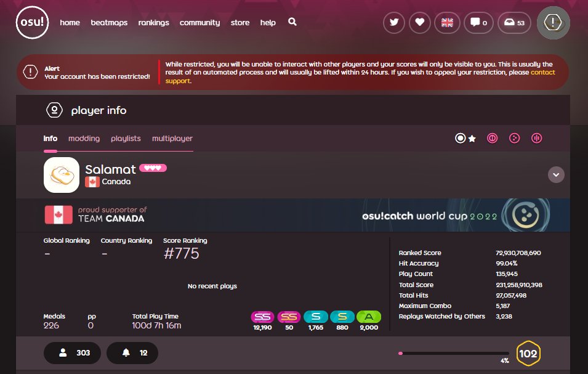
Task: Click the Total Play Time value
Action: tap(156, 325)
